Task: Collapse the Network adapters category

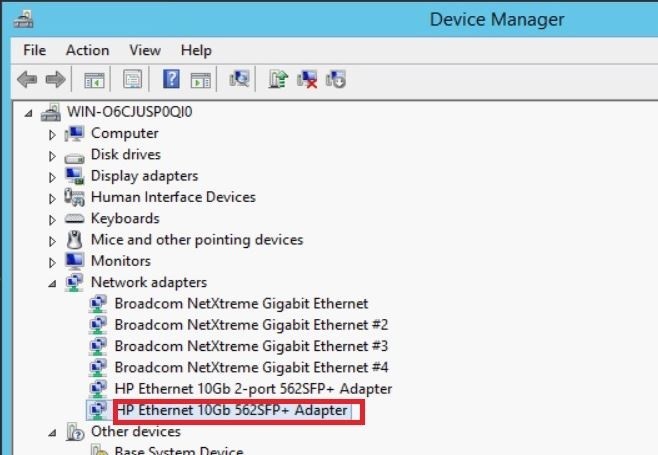Action: pos(52,284)
